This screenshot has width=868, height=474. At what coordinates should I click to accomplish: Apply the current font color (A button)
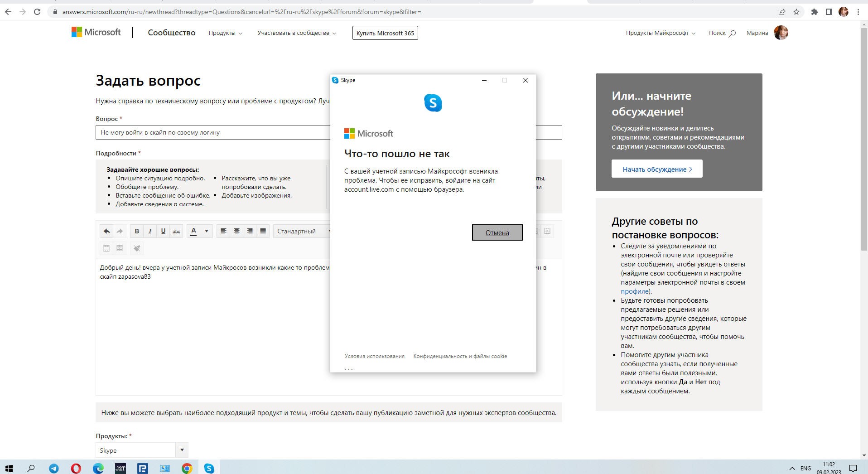tap(193, 231)
